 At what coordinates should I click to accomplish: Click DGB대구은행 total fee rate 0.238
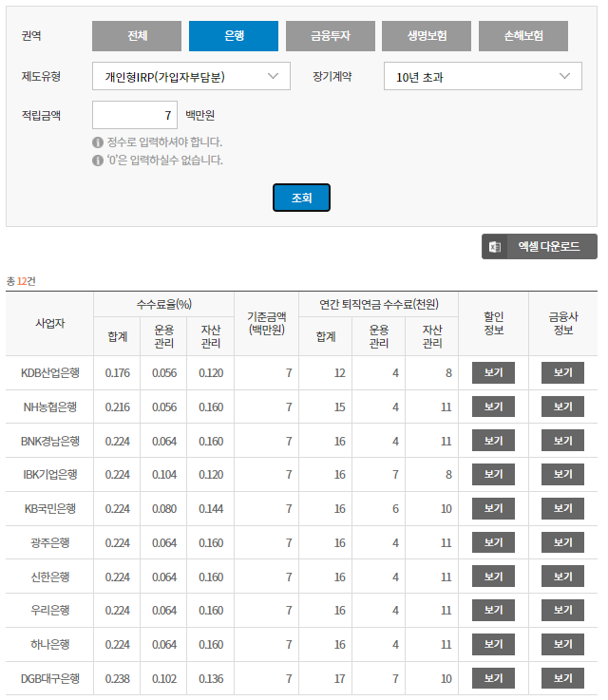click(x=118, y=678)
